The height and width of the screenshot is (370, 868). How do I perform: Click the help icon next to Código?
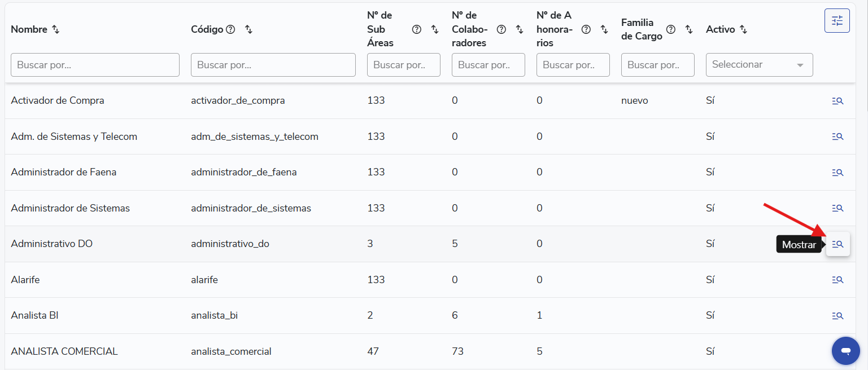(x=230, y=29)
